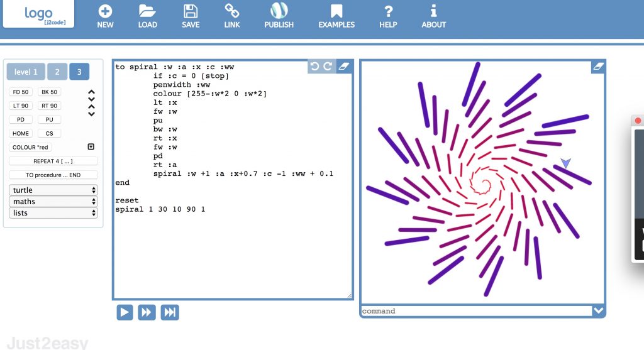Open the turtle commands dropdown
This screenshot has height=350, width=644.
pyautogui.click(x=53, y=190)
